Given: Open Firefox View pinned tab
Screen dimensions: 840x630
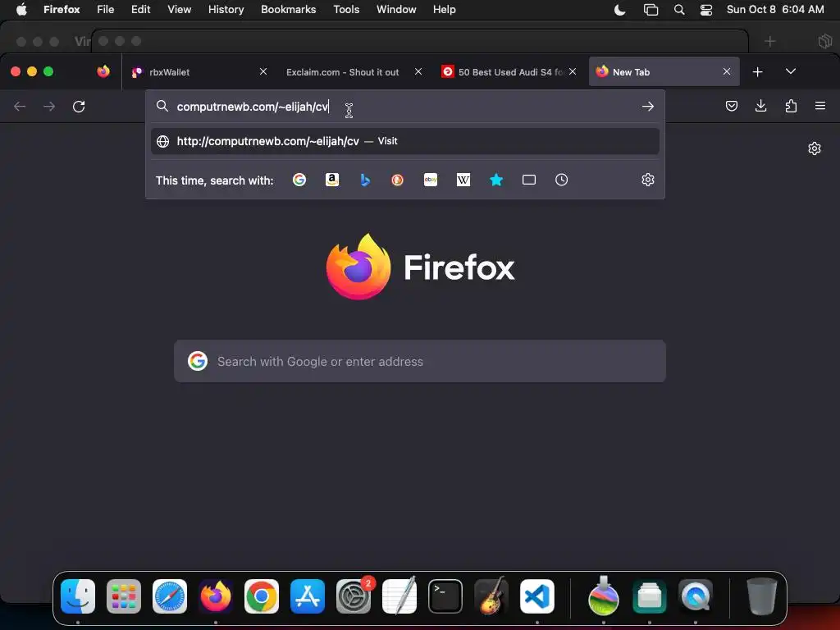Looking at the screenshot, I should (103, 72).
